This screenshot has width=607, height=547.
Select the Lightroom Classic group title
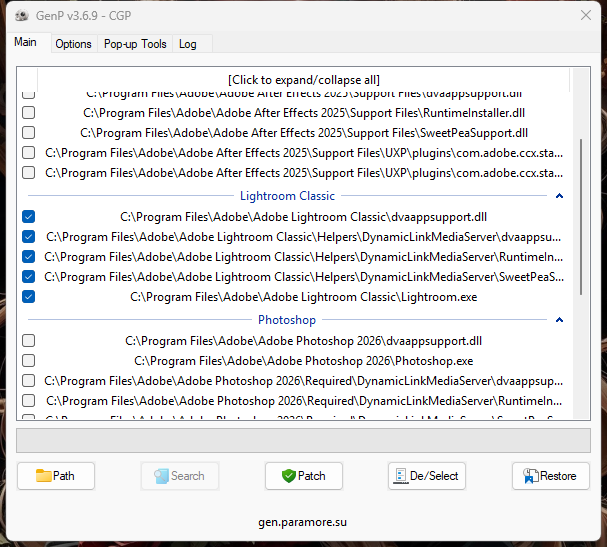click(x=287, y=196)
